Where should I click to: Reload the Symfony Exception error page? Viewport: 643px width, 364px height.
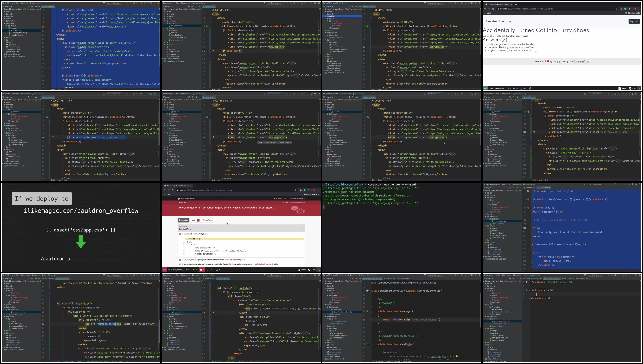click(x=172, y=190)
